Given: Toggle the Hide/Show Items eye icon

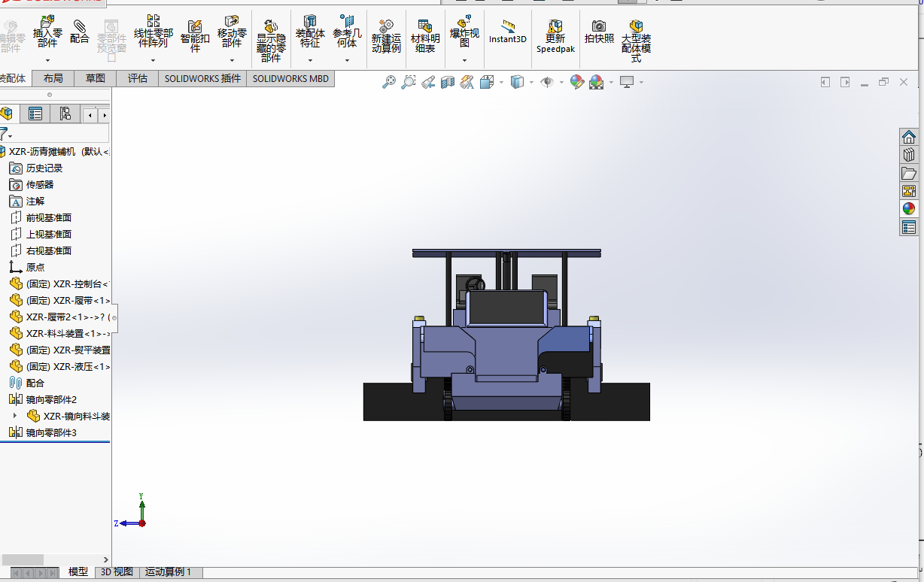Looking at the screenshot, I should point(547,82).
